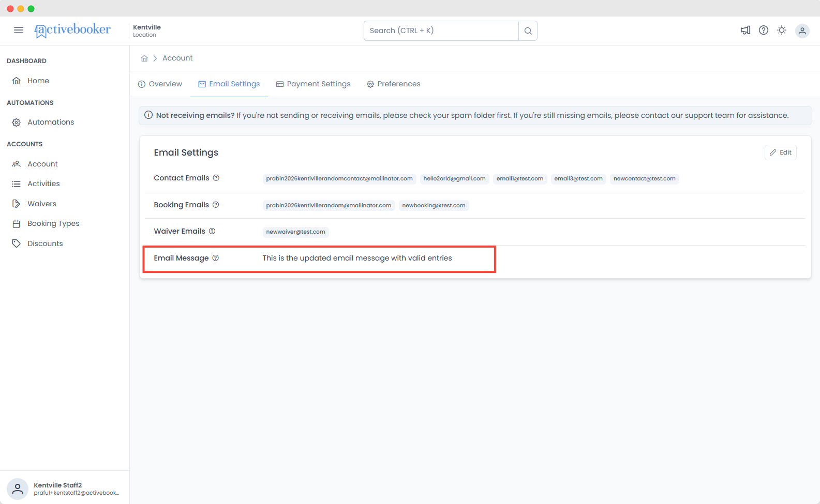Screen dimensions: 820x504
Task: Click the green macOS fullscreen button
Action: click(x=31, y=9)
